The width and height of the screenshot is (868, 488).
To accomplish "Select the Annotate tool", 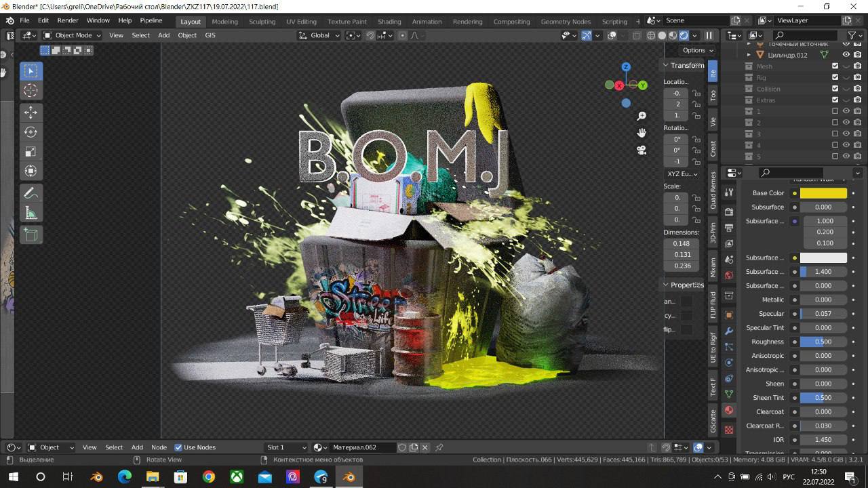I will (x=31, y=194).
